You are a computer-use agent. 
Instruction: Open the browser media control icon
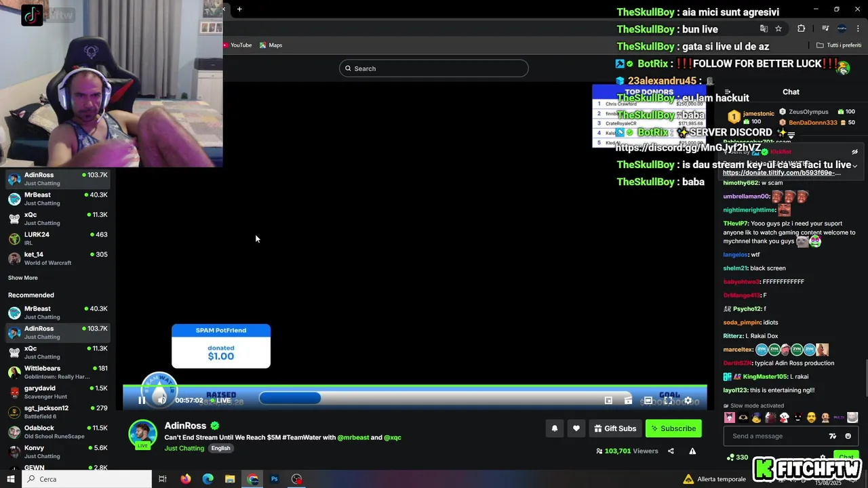pos(825,28)
